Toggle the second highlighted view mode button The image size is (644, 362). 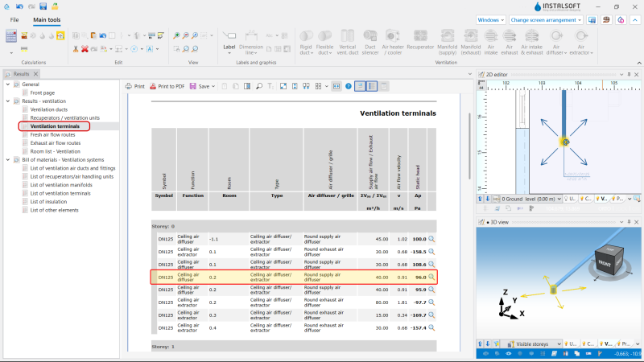pos(372,86)
